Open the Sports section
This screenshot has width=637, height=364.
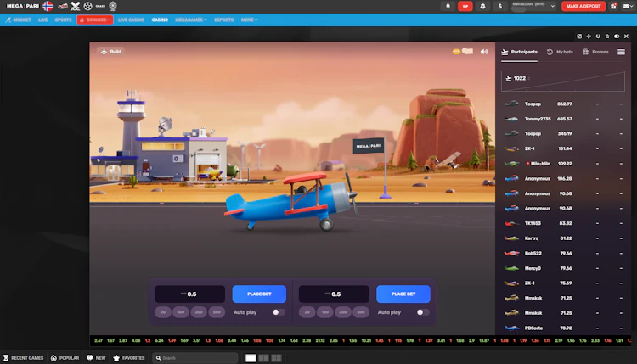(x=63, y=20)
